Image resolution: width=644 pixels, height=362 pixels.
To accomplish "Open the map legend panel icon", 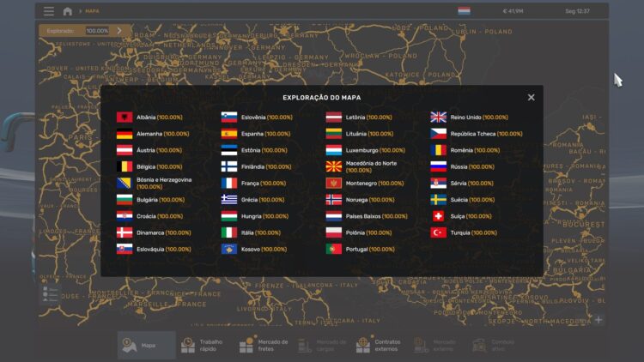I will point(50,294).
